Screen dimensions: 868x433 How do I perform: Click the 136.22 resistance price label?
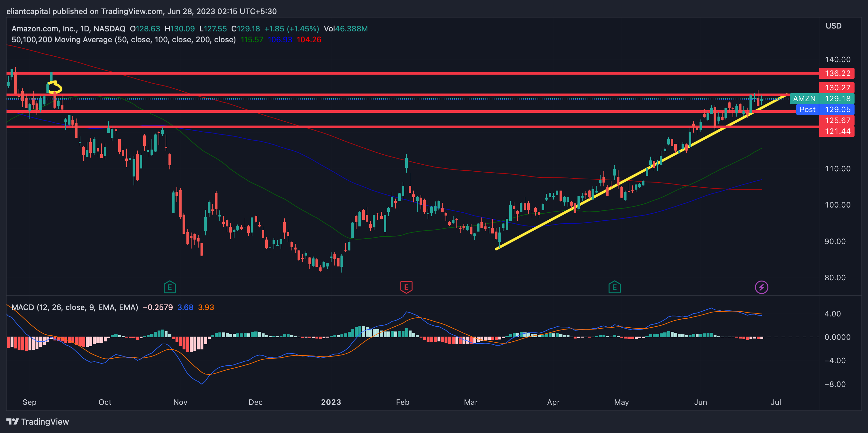pyautogui.click(x=838, y=73)
